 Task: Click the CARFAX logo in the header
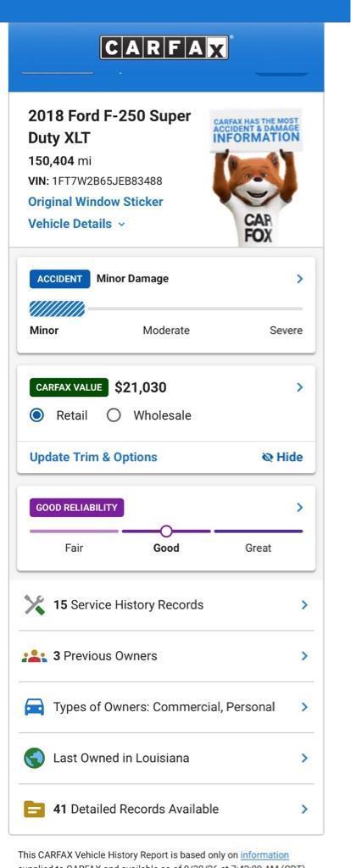164,47
